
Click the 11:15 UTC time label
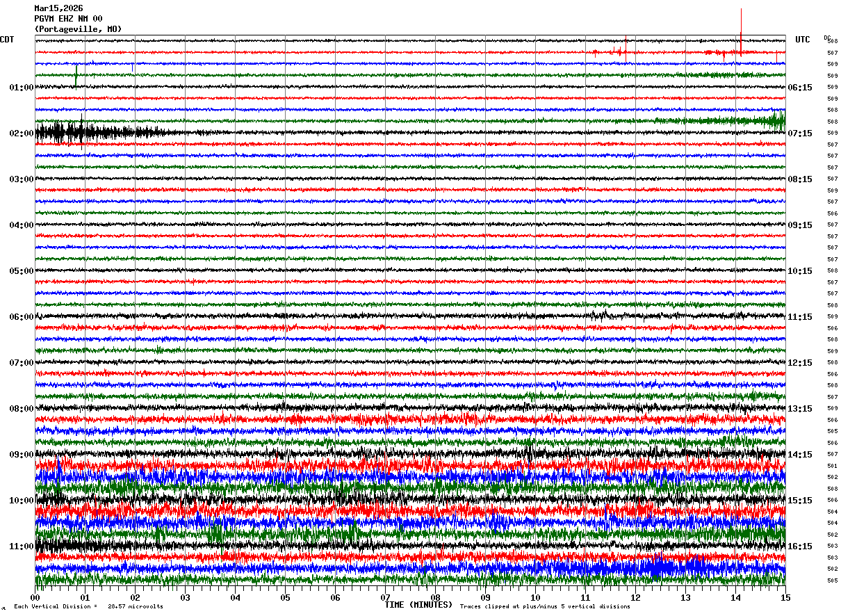(800, 317)
